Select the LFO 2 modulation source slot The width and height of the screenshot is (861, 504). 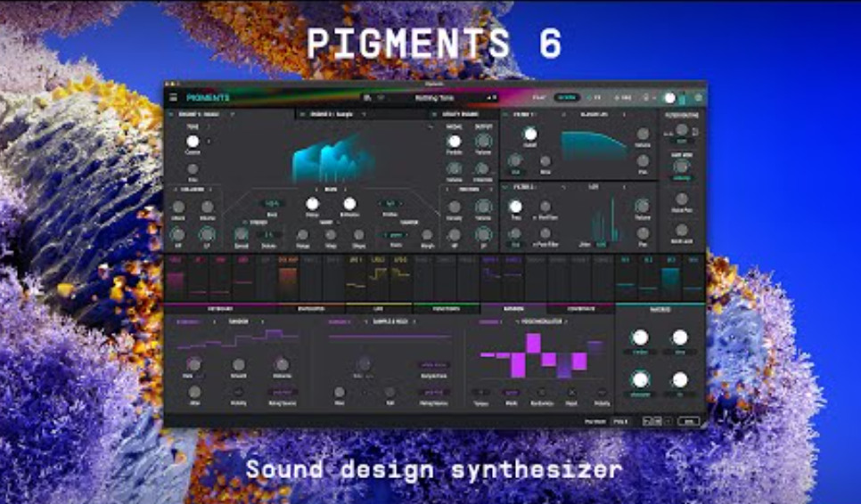click(378, 278)
